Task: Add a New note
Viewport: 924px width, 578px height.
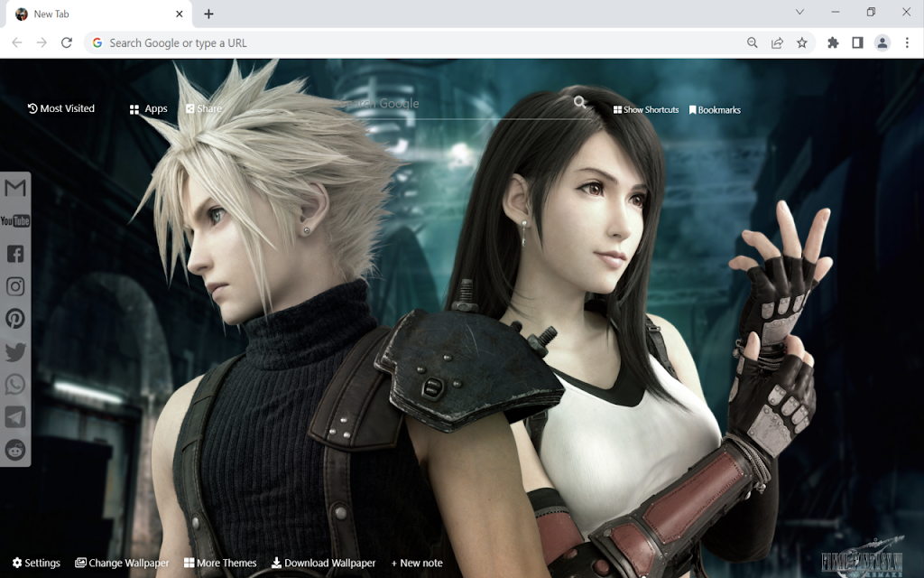Action: (417, 563)
